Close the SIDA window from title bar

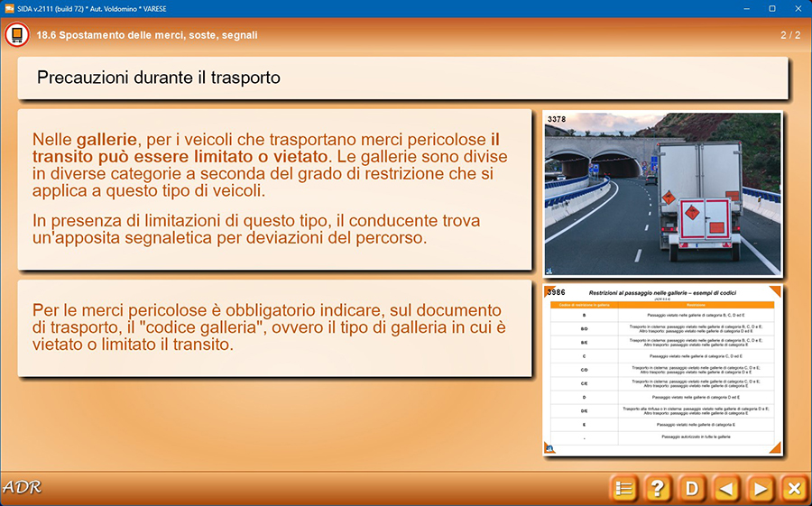(798, 8)
